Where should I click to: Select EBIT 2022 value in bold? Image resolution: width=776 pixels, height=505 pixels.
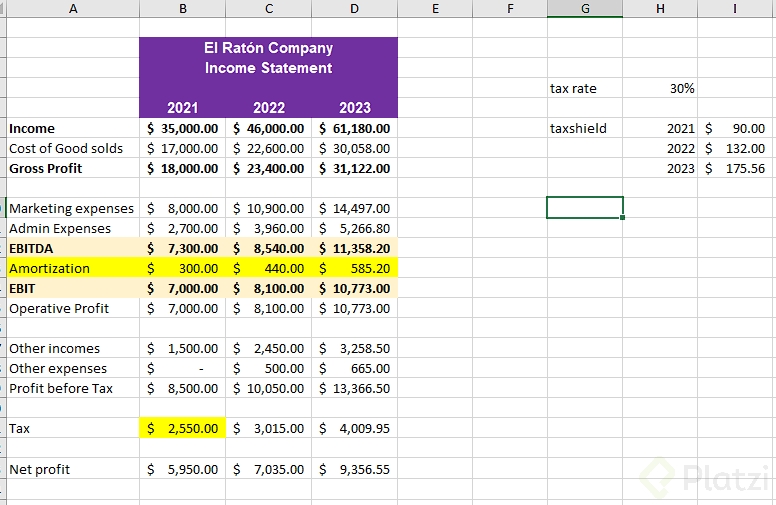(269, 288)
